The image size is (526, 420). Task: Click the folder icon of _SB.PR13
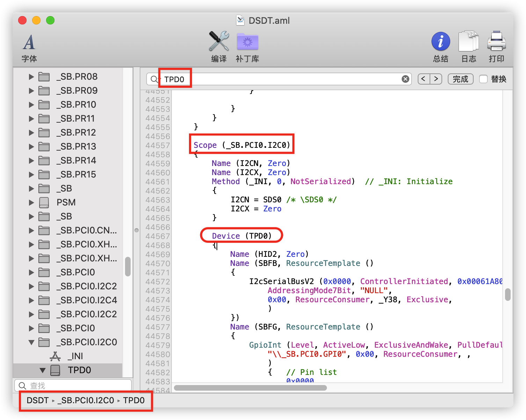pos(44,146)
